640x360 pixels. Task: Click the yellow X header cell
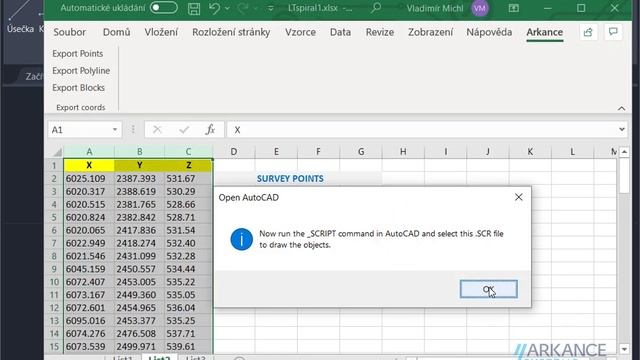coord(89,165)
